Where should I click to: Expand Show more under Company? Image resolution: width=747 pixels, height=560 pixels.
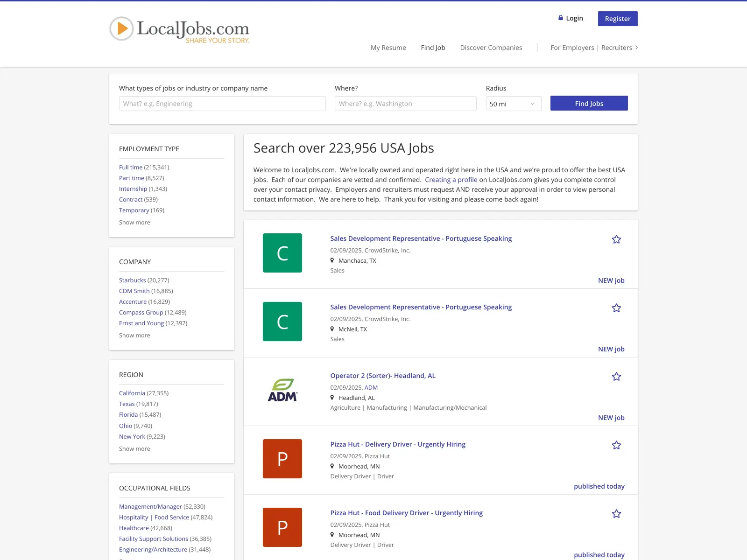point(134,336)
